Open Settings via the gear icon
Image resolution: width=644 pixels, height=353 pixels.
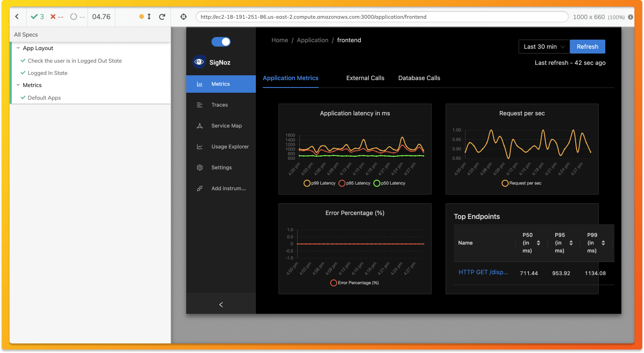point(200,168)
